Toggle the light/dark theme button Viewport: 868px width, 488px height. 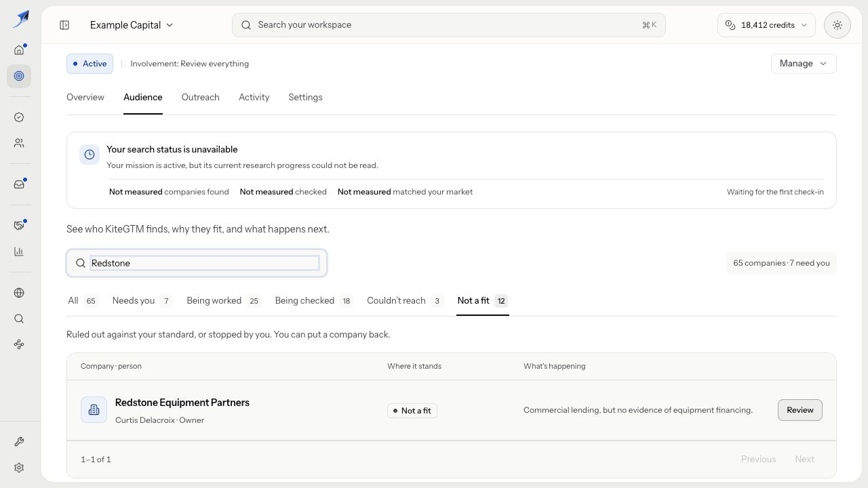click(837, 25)
